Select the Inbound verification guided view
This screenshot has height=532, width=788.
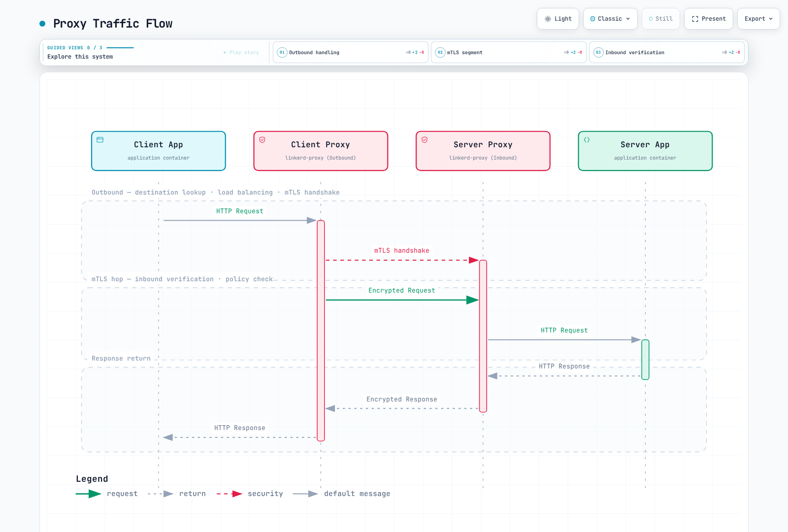[666, 52]
